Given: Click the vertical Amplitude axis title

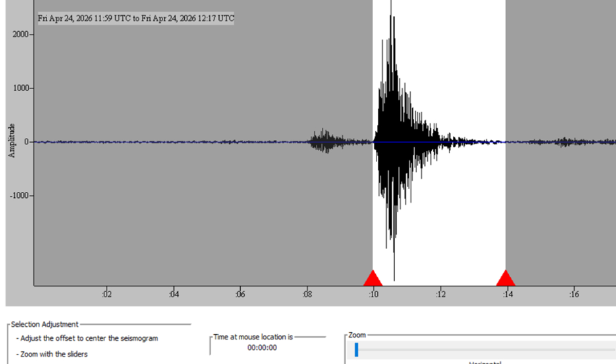Looking at the screenshot, I should (12, 140).
